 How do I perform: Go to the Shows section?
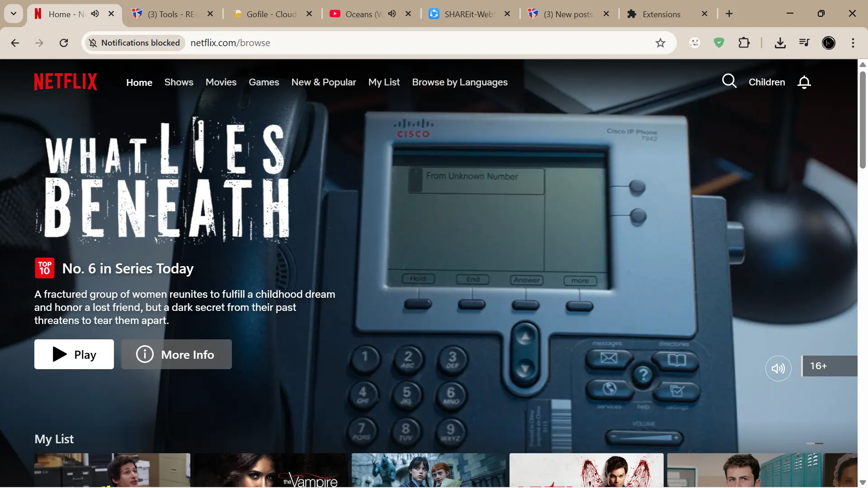pos(179,82)
